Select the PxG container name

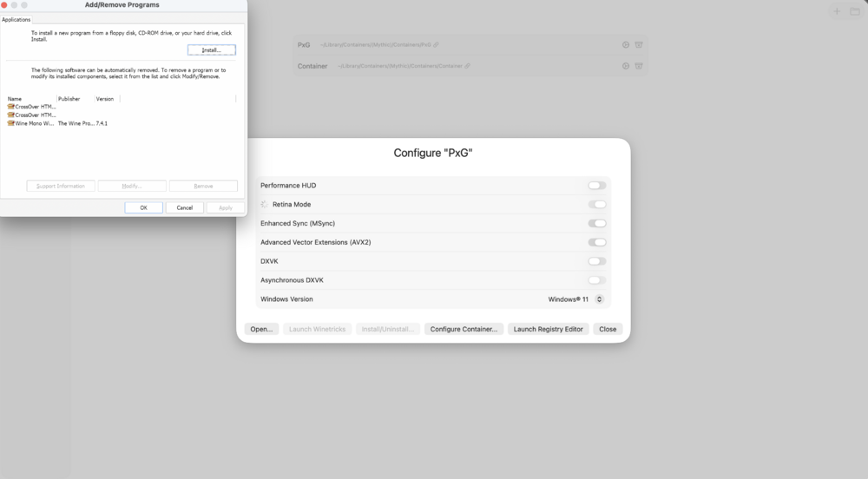click(304, 45)
